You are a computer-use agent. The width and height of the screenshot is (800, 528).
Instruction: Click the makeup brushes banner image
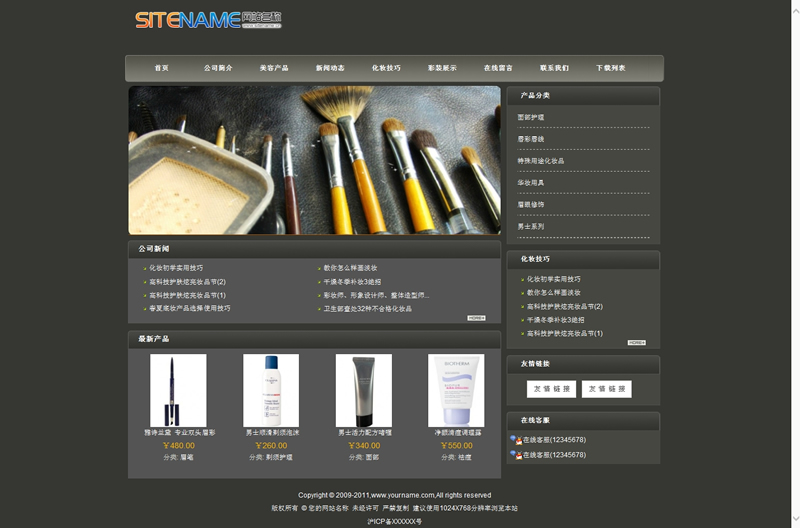(314, 160)
